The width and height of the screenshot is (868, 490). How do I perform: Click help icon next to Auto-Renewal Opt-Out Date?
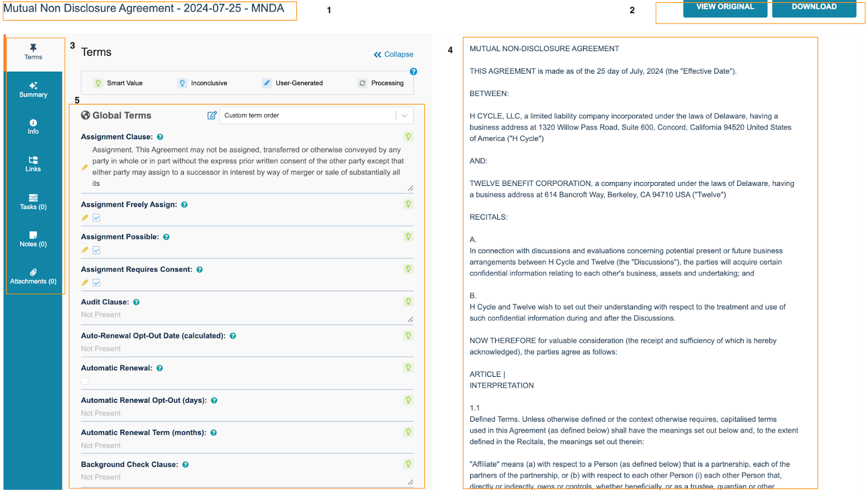pos(233,336)
